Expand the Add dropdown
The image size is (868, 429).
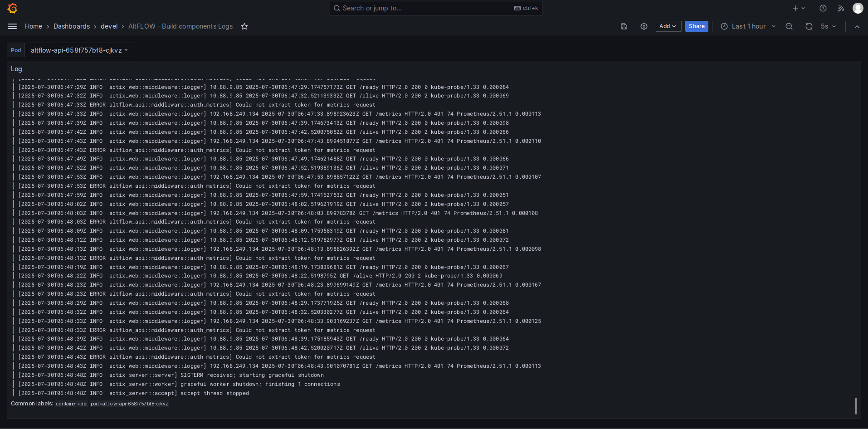[x=668, y=26]
